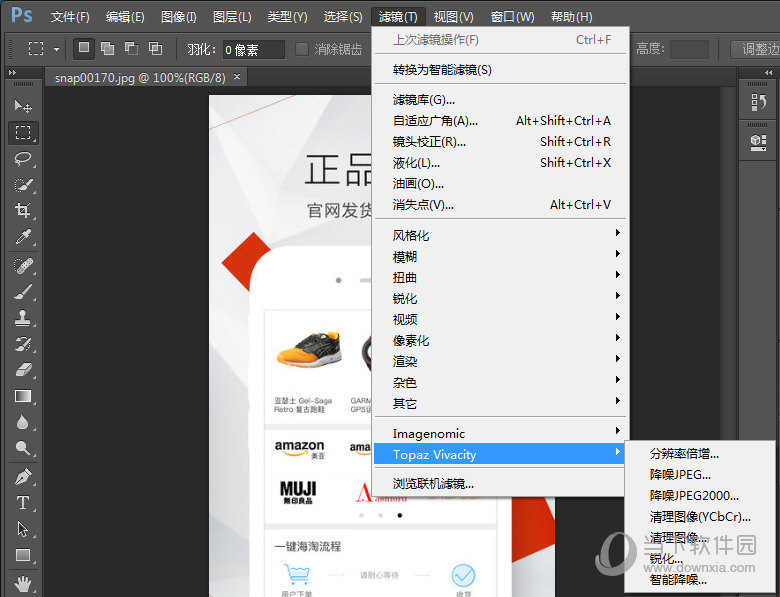Select the Gradient tool
Viewport: 780px width, 597px height.
pos(23,396)
